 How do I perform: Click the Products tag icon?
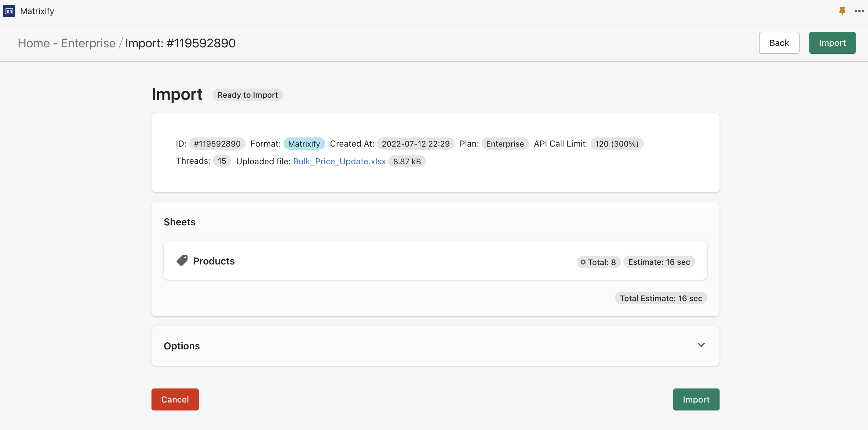[x=182, y=261]
